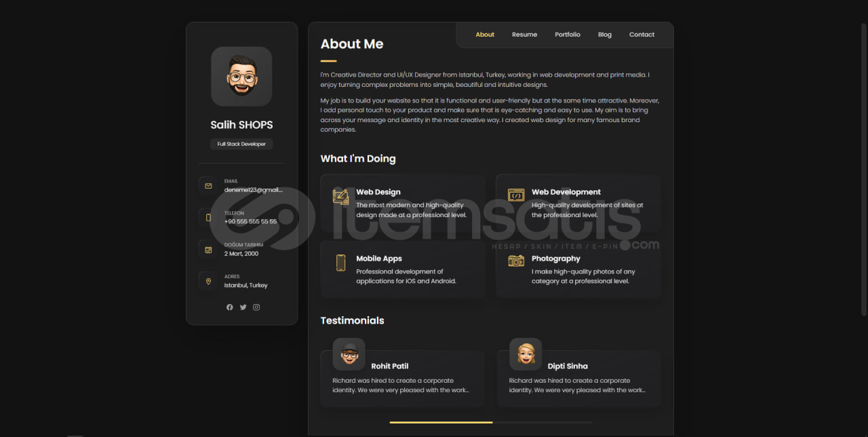Open Rohit Patil's testimonial card

(x=403, y=379)
